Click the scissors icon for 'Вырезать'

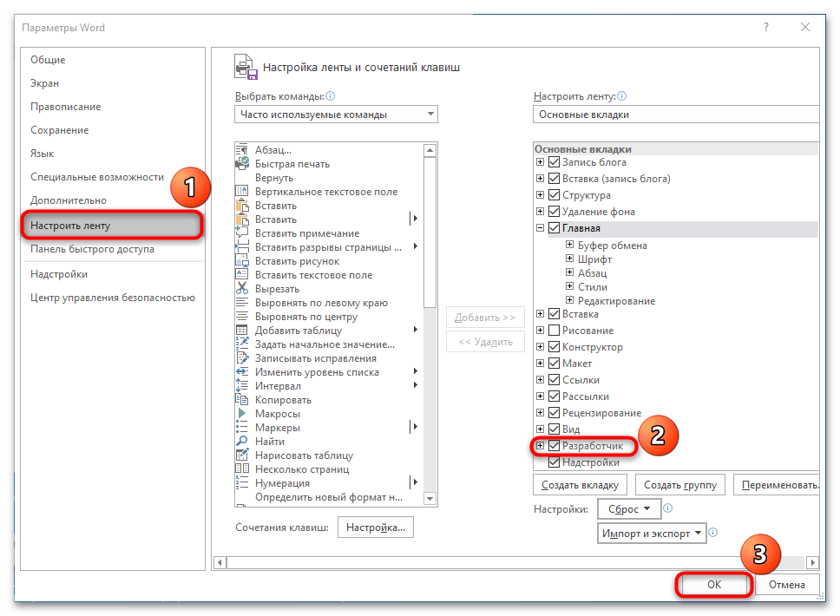242,288
